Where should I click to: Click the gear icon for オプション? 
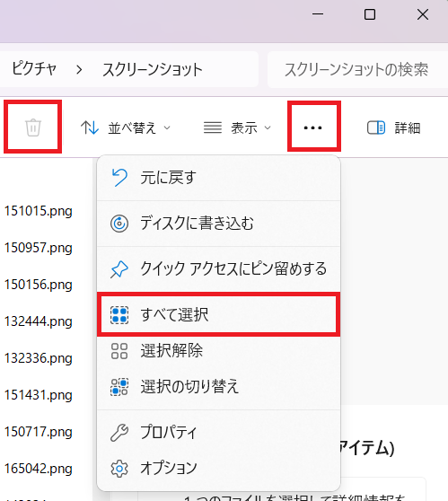tap(119, 469)
